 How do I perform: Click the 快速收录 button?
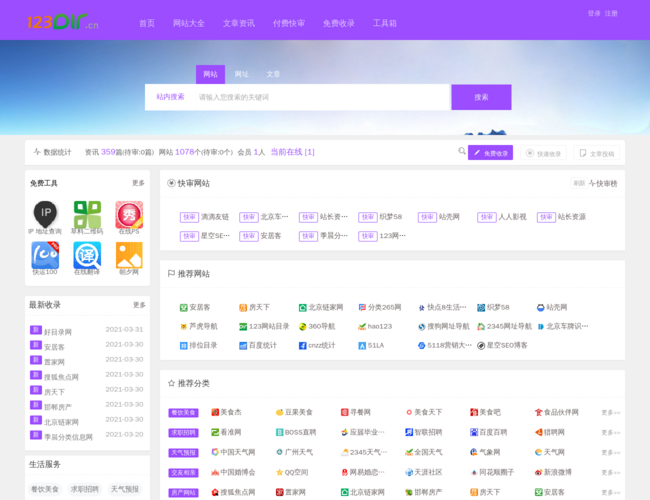pos(543,153)
